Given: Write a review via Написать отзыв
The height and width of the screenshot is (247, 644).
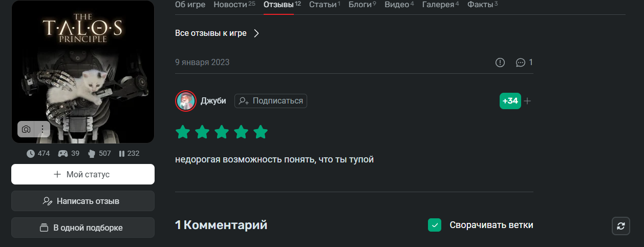Looking at the screenshot, I should coord(83,201).
